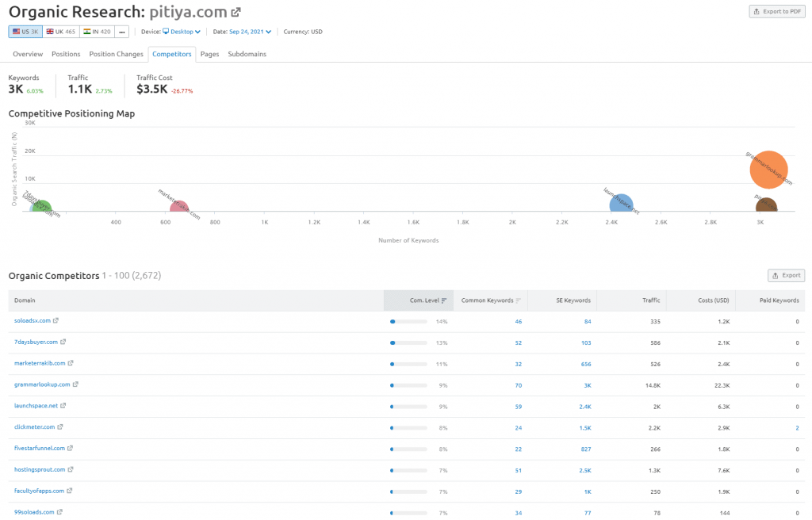Open the marketerrakib.com domain link

coord(40,363)
